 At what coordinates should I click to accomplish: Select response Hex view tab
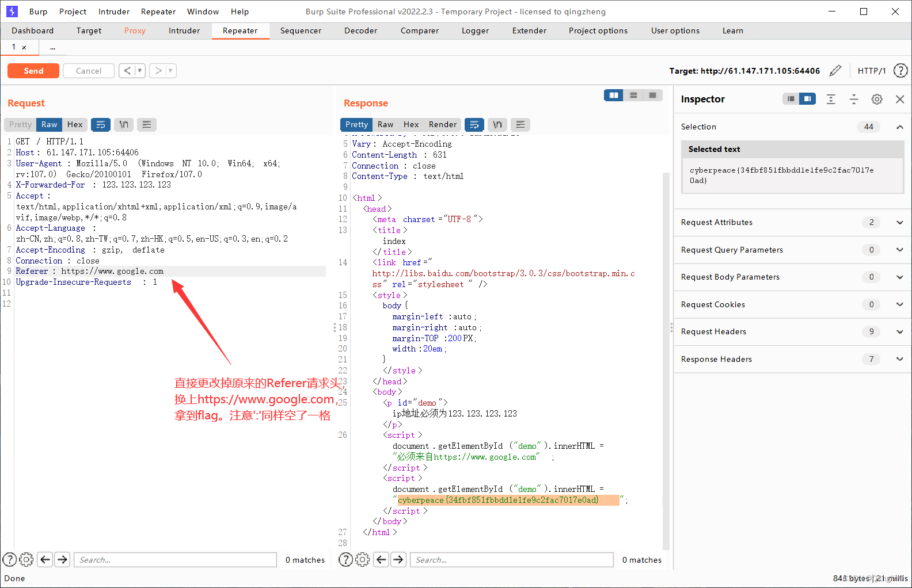411,124
